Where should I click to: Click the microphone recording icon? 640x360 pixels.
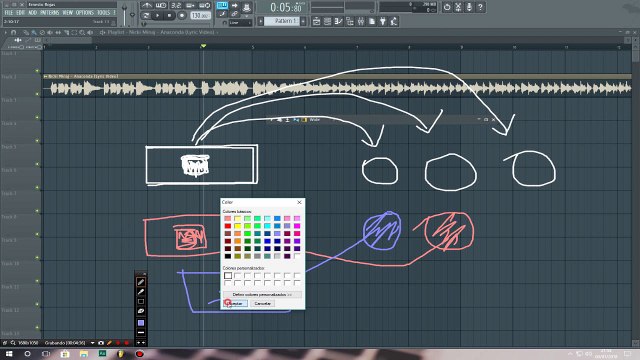(469, 7)
